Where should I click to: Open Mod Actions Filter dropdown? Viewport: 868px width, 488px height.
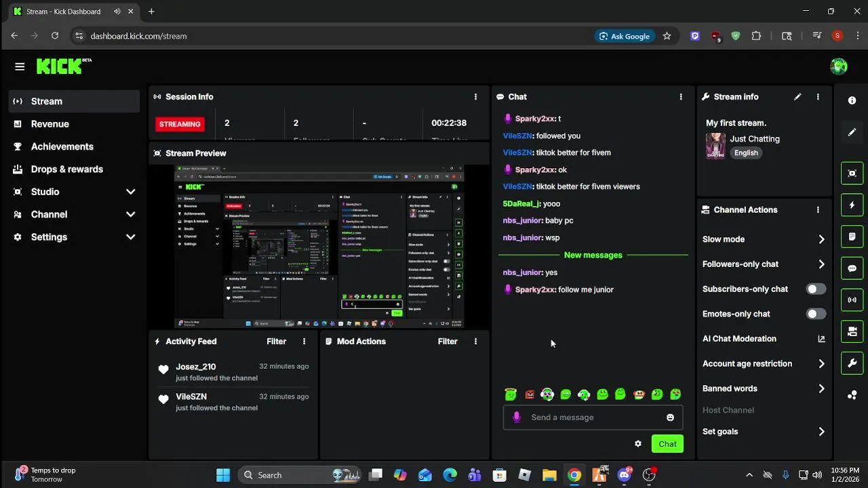pyautogui.click(x=448, y=342)
